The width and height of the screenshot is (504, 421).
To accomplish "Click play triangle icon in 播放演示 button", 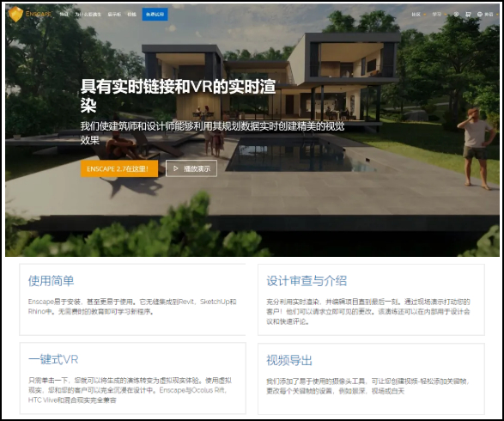I will [x=175, y=168].
